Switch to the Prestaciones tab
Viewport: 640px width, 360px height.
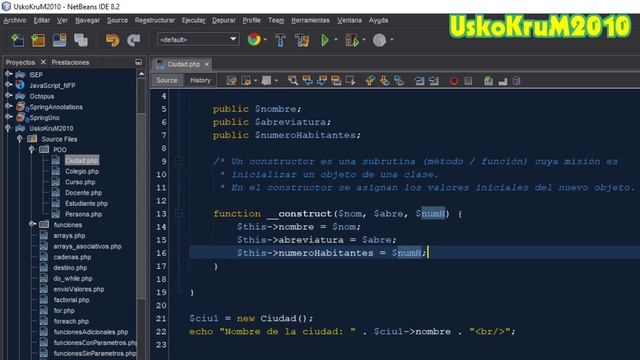click(x=70, y=62)
